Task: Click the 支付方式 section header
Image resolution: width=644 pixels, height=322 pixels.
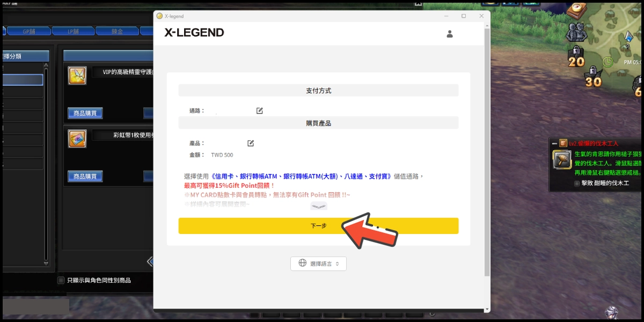Action: pyautogui.click(x=318, y=91)
